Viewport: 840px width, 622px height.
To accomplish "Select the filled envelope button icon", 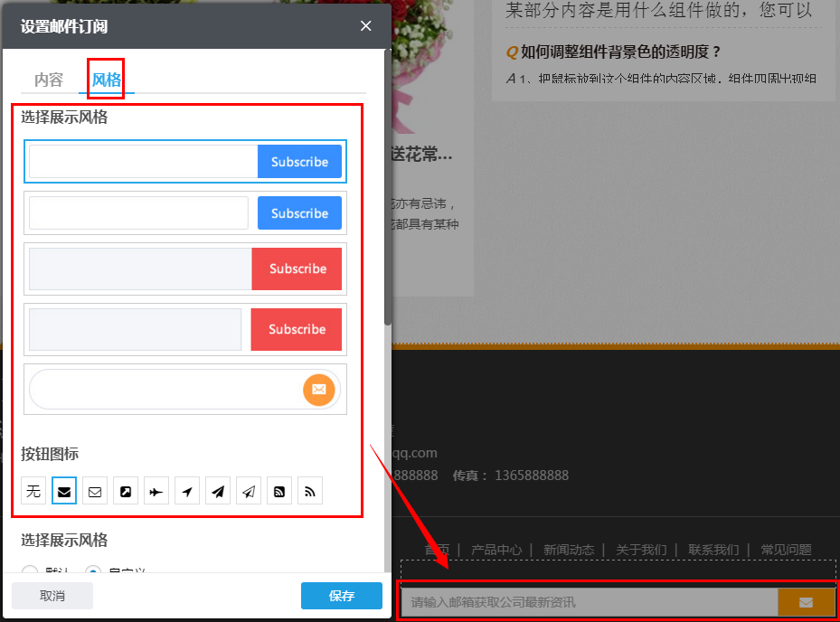I will (63, 490).
